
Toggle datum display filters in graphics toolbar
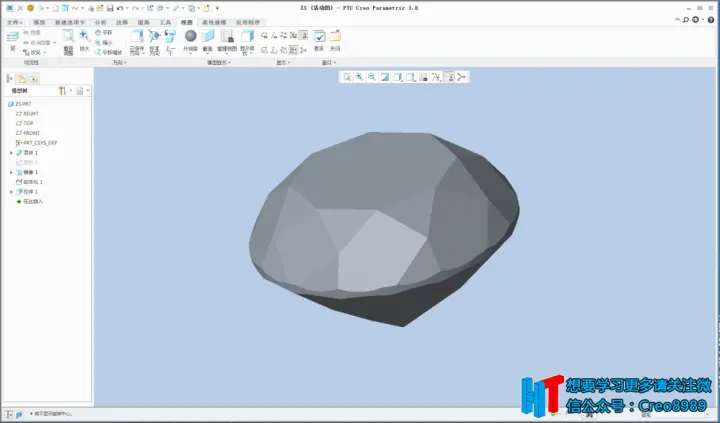(436, 77)
